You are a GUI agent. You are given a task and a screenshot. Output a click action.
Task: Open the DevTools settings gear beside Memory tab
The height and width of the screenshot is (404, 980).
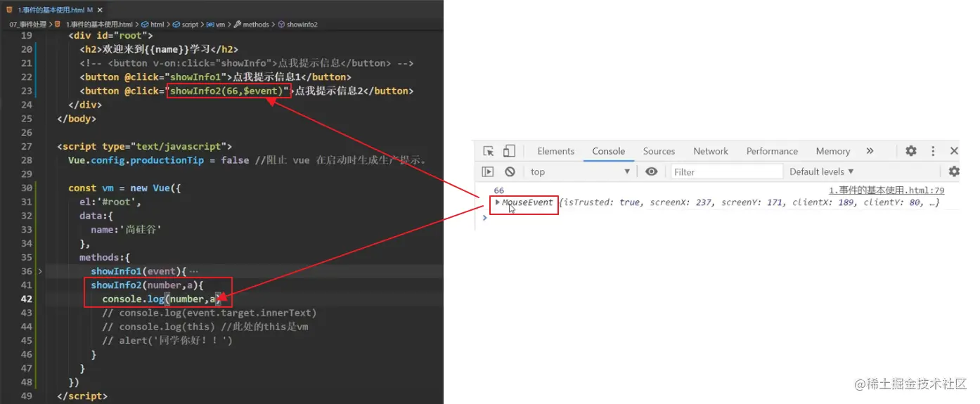pos(910,151)
